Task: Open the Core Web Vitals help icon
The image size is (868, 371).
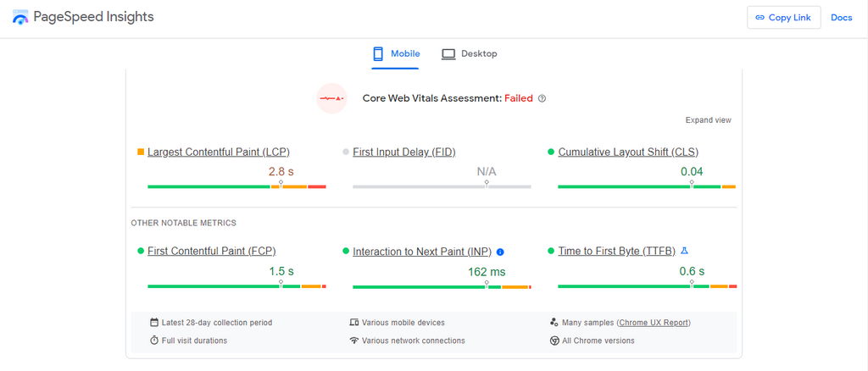Action: coord(542,98)
